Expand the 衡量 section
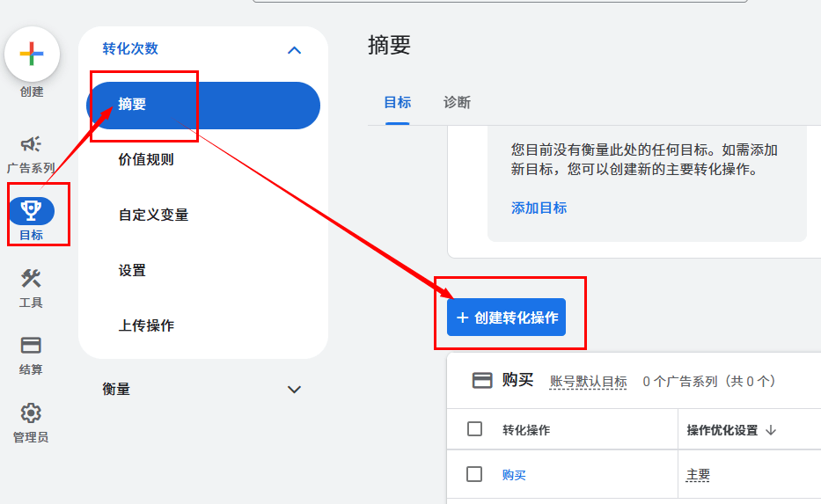The image size is (821, 504). (x=294, y=389)
